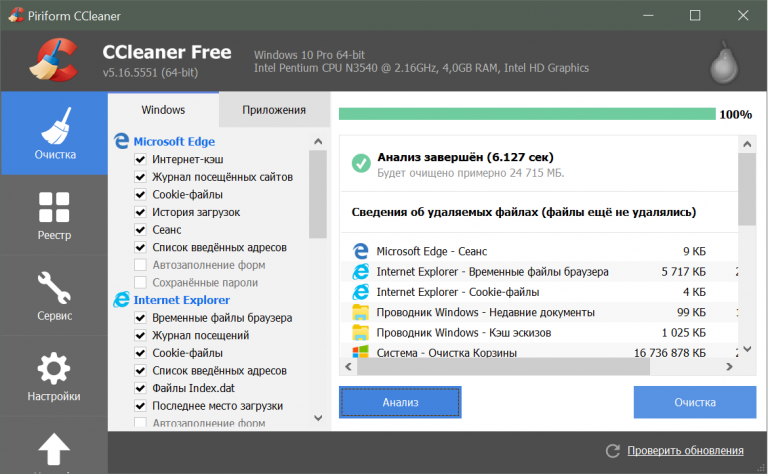Click folder icon in Кэш эскизов row

pyautogui.click(x=360, y=332)
